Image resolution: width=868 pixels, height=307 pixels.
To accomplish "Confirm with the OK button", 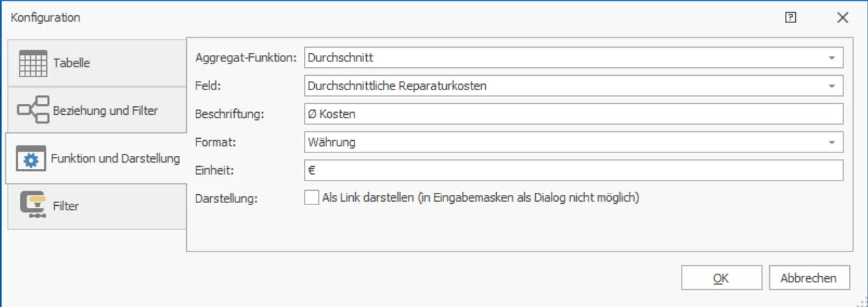I will click(x=721, y=278).
